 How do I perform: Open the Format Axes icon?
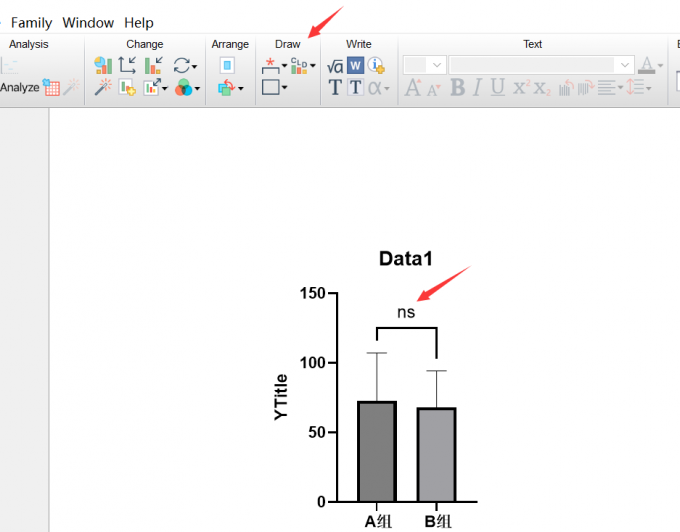click(x=128, y=65)
